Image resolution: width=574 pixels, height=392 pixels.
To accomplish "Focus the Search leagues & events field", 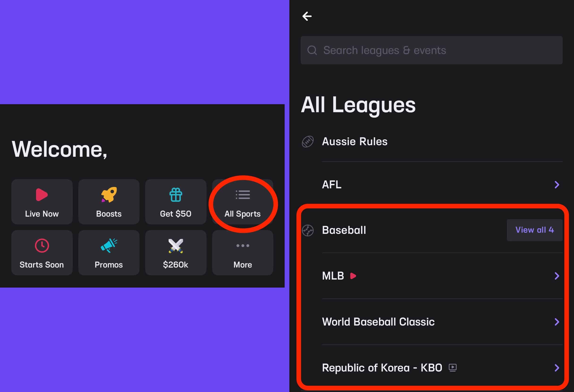I will [x=431, y=50].
